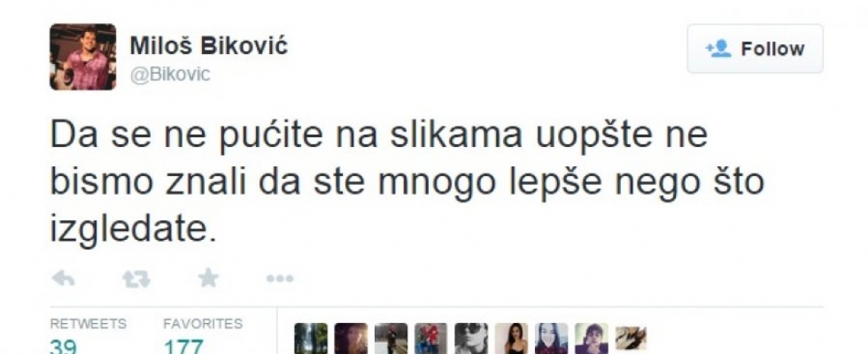This screenshot has height=354, width=868.
Task: Open last avatar in favoriters row
Action: [x=631, y=338]
